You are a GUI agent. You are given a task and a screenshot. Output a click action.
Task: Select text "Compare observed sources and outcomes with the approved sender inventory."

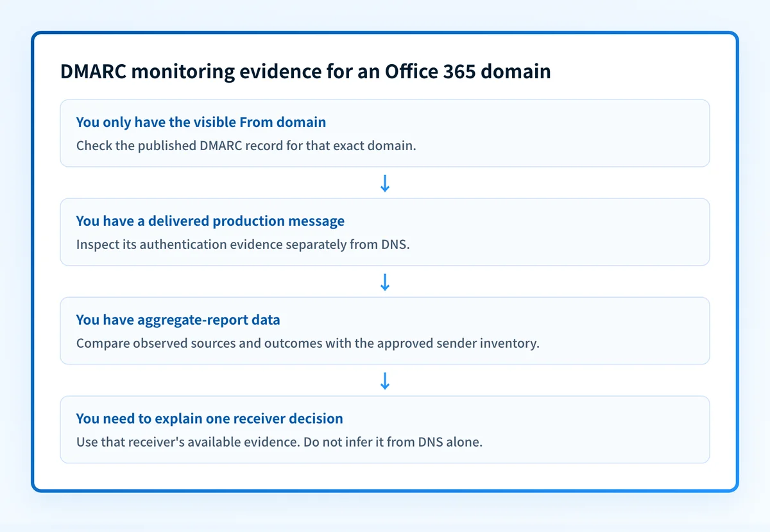308,343
